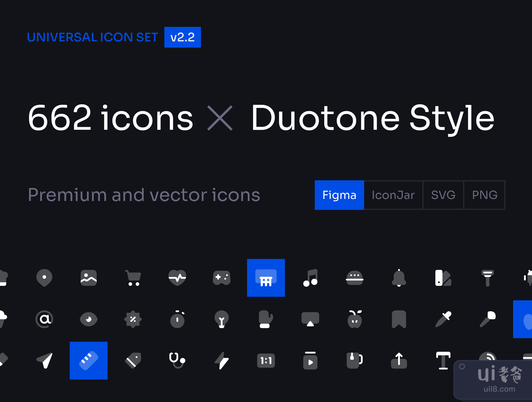Switch to the IconJar tab
532x402 pixels.
pos(393,195)
